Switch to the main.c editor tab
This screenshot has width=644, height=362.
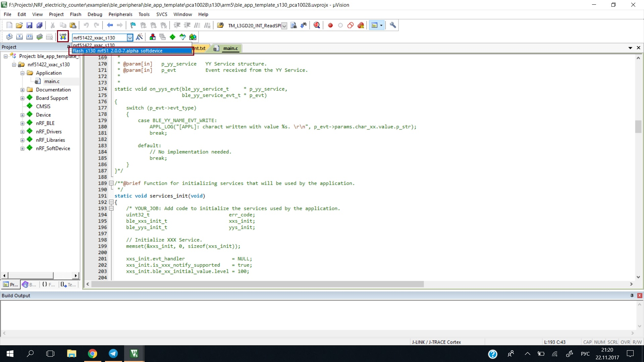pos(230,48)
